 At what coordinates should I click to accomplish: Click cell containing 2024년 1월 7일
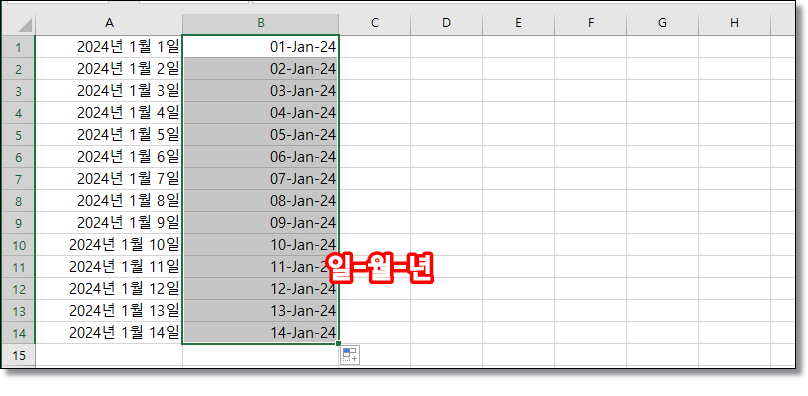point(109,179)
